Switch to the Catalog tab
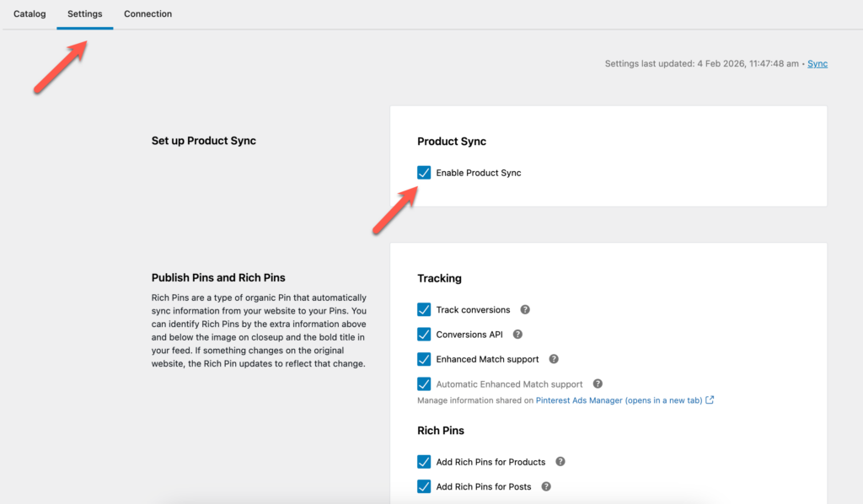Image resolution: width=863 pixels, height=504 pixels. 29,13
